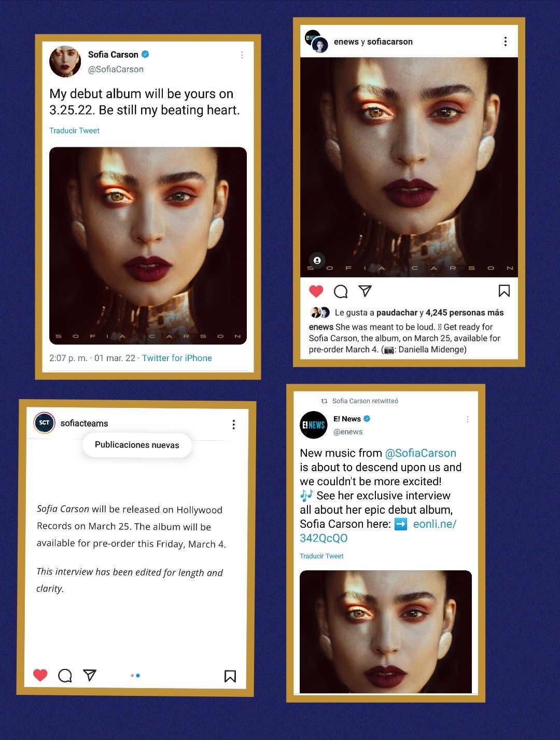The height and width of the screenshot is (740, 560).
Task: Click Publicaciones nuevas pill button
Action: [137, 445]
